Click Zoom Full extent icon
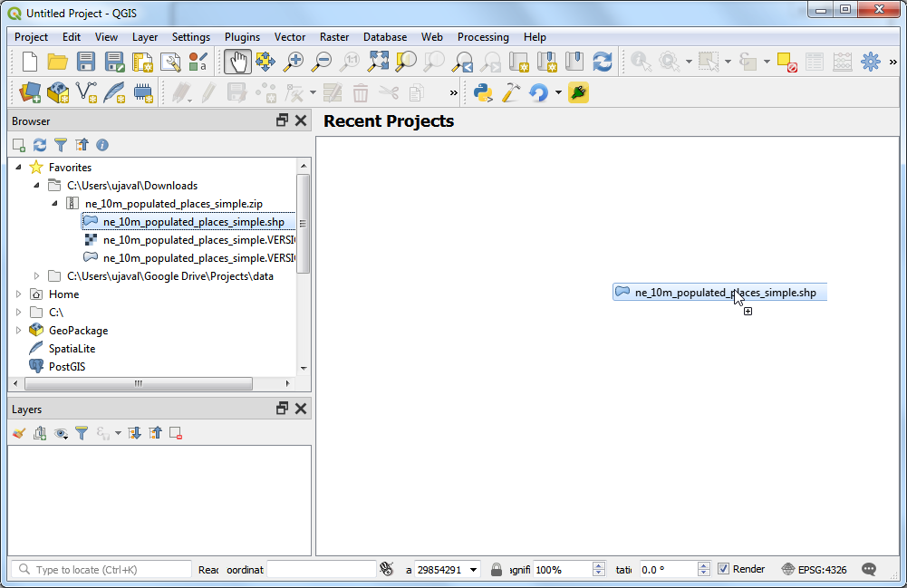 [378, 62]
